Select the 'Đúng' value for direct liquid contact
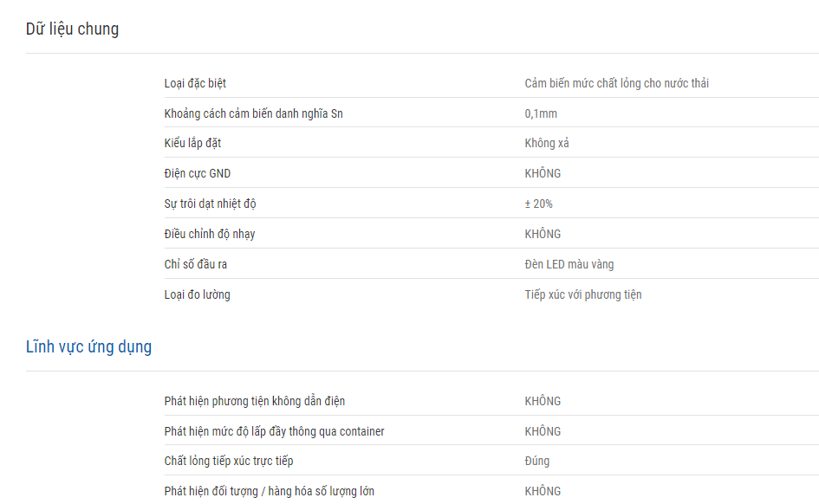Image resolution: width=819 pixels, height=504 pixels. tap(537, 462)
